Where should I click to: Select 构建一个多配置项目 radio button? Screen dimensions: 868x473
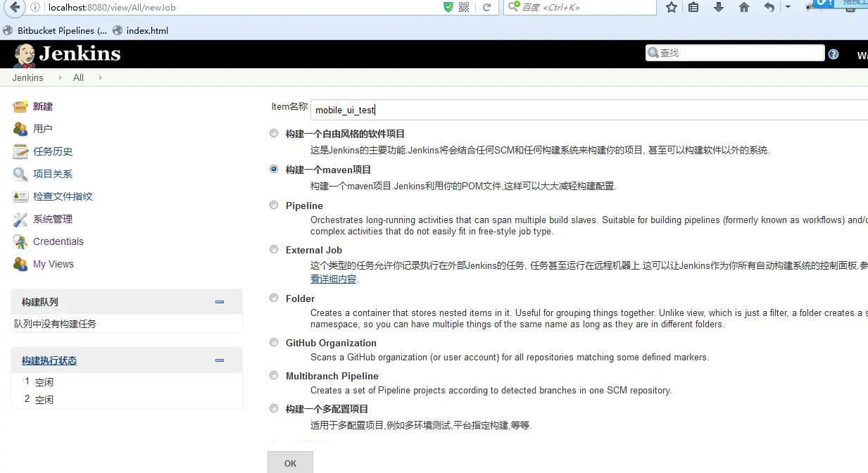(x=274, y=408)
